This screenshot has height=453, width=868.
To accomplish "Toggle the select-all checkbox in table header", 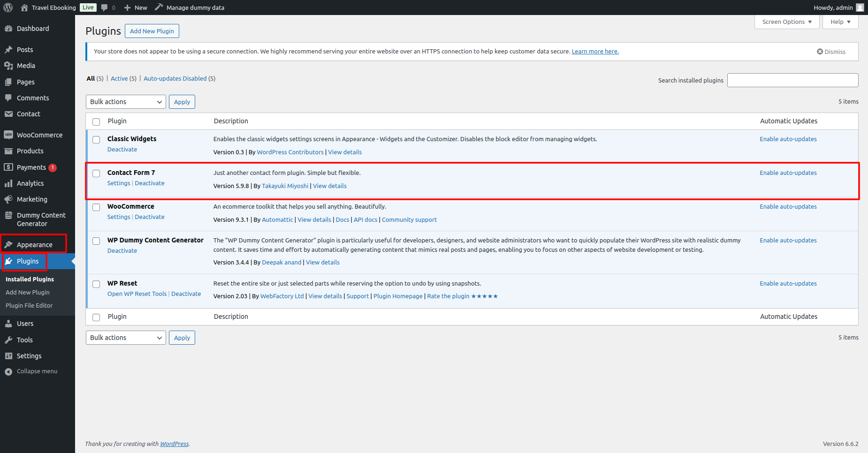I will click(96, 122).
